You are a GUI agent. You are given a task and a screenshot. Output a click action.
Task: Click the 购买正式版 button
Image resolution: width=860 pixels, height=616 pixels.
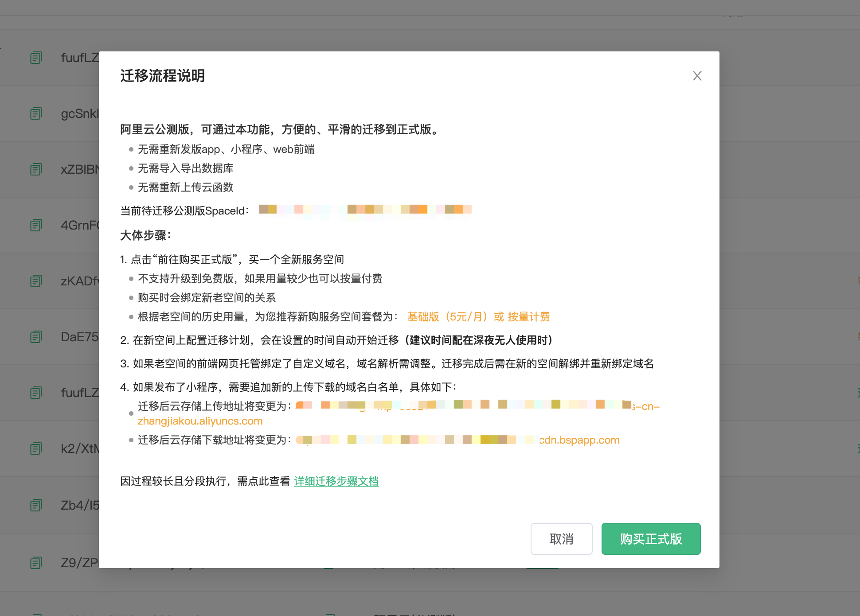tap(651, 538)
